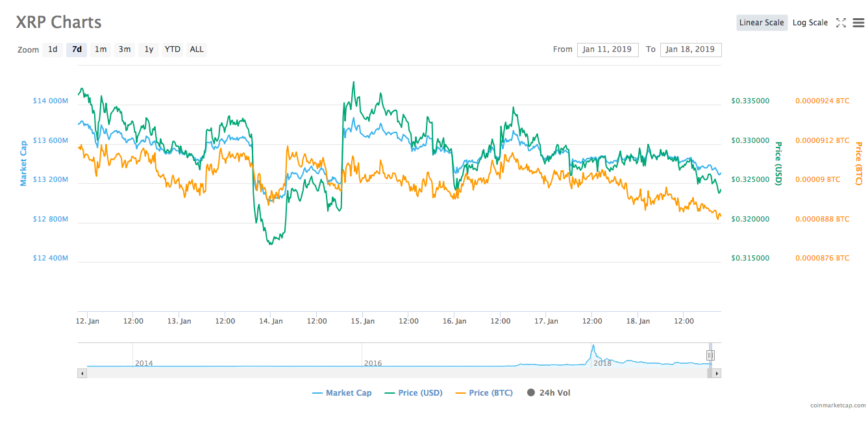Select the YTD zoom preset
The height and width of the screenshot is (421, 868).
pos(172,49)
